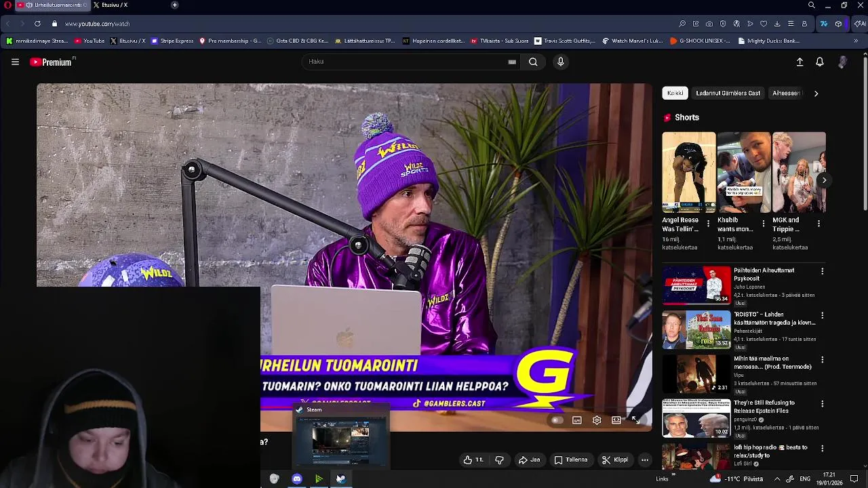Open options menu for ROISTO Lahden video

(823, 315)
